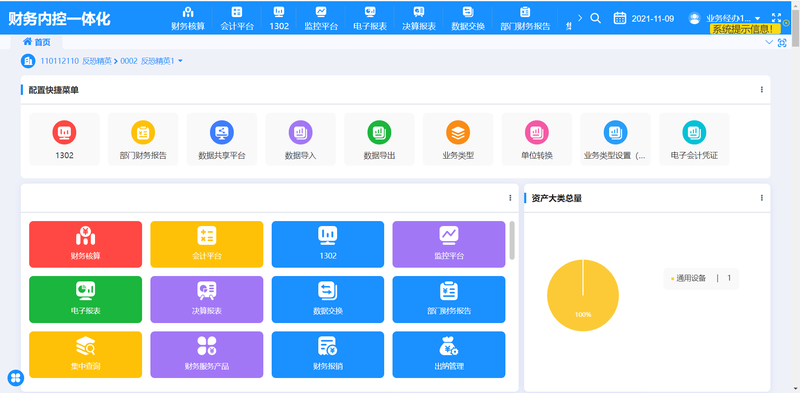Image resolution: width=800 pixels, height=393 pixels.
Task: Open options menu of the module tiles panel
Action: (x=510, y=198)
